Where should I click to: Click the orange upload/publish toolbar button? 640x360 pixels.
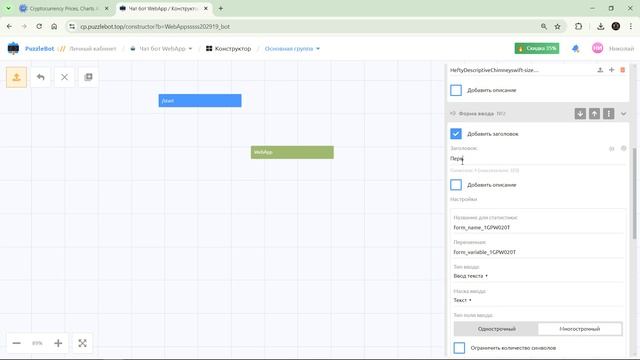(x=16, y=77)
